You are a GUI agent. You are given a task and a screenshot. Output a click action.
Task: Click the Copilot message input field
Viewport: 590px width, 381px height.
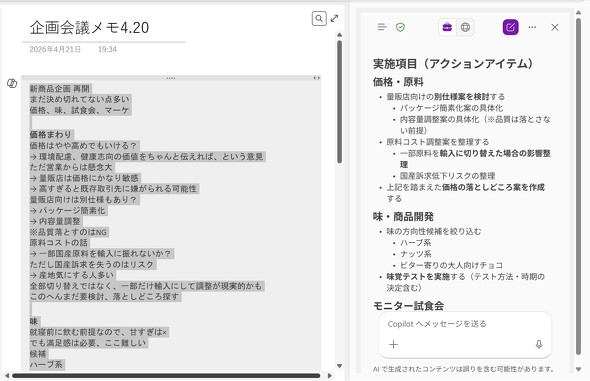(465, 324)
